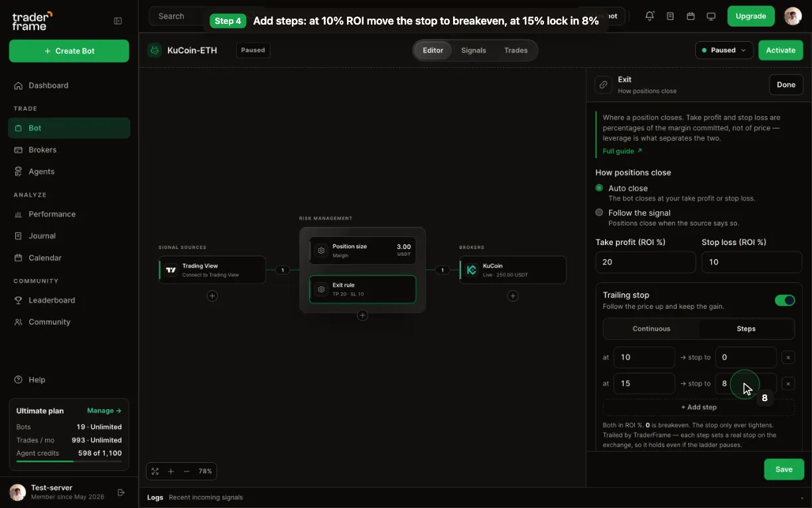Add a new broker with plus icon
The width and height of the screenshot is (812, 508).
pyautogui.click(x=513, y=296)
